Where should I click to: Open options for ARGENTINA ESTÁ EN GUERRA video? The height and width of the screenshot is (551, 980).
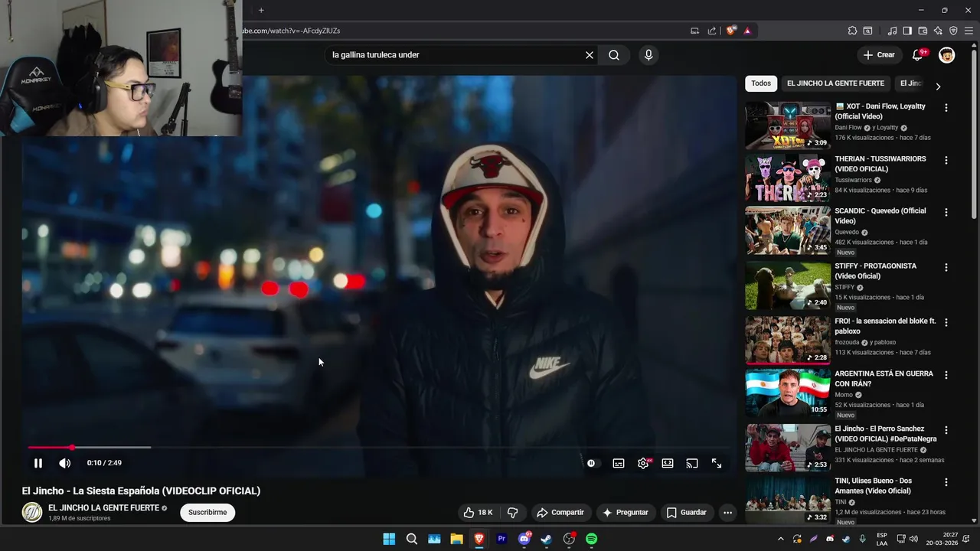(x=946, y=375)
